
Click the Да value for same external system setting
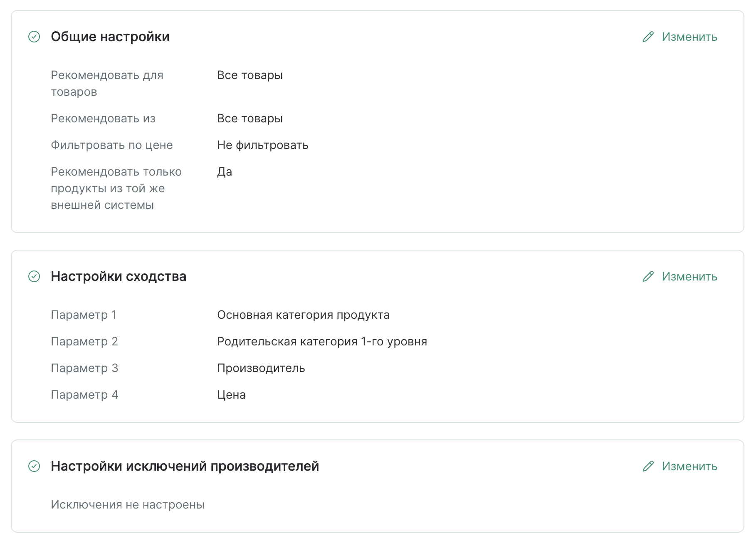coord(224,171)
